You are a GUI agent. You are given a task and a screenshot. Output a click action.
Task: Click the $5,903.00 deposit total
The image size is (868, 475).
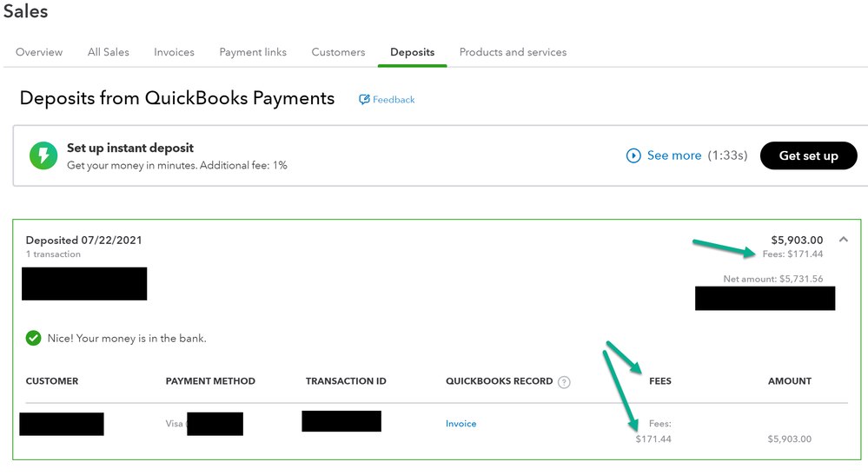[797, 240]
